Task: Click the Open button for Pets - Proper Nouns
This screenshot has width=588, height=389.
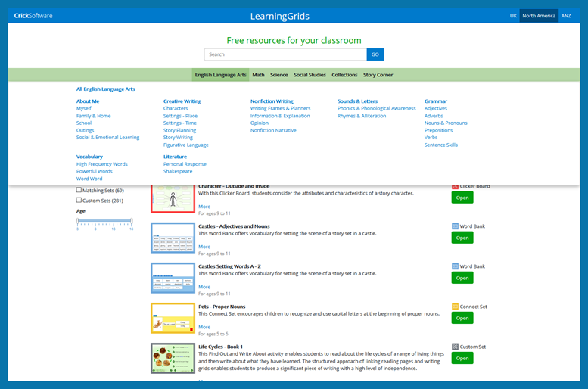Action: click(x=462, y=318)
